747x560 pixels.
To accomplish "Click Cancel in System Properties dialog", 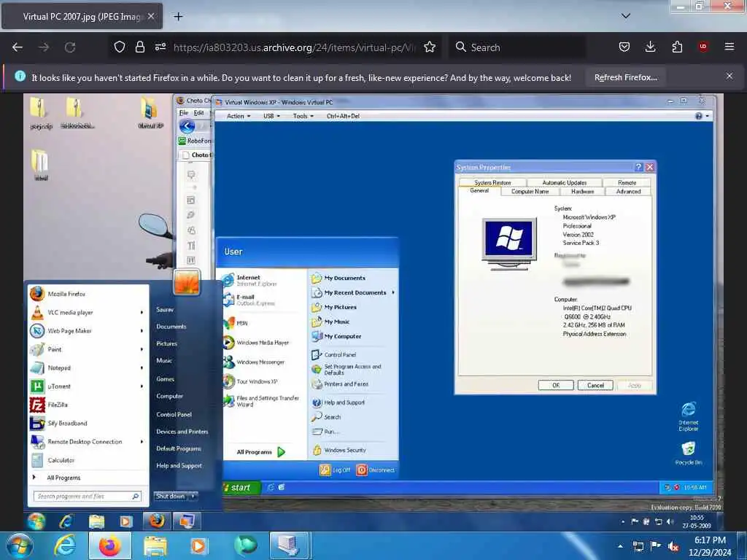I will click(x=595, y=385).
